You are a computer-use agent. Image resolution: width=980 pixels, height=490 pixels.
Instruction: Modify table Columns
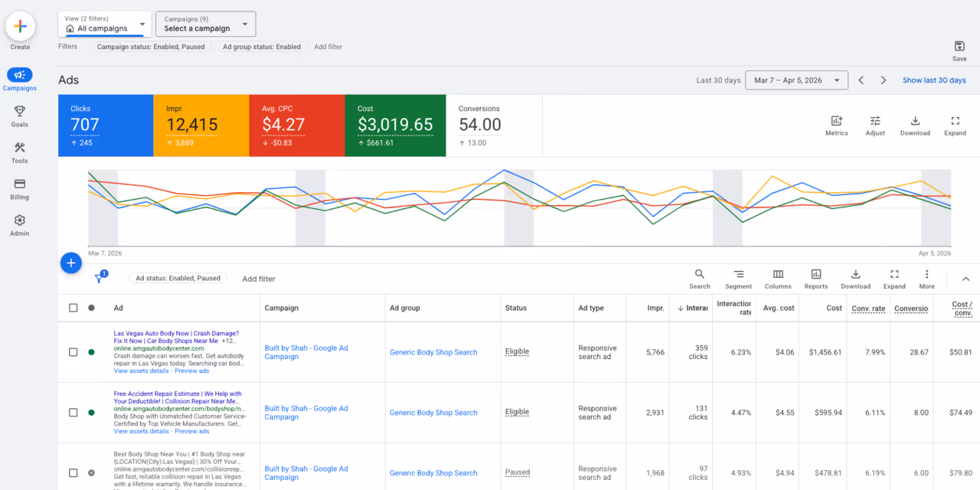tap(778, 279)
